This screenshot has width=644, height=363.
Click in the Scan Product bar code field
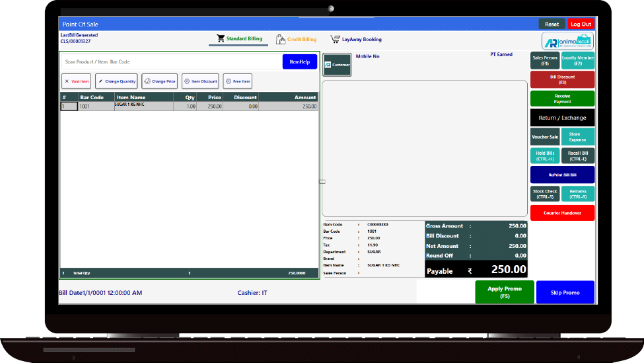pyautogui.click(x=170, y=61)
